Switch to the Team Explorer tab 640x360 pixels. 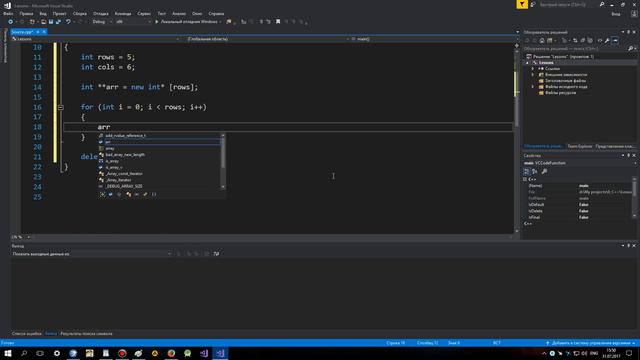pos(580,146)
